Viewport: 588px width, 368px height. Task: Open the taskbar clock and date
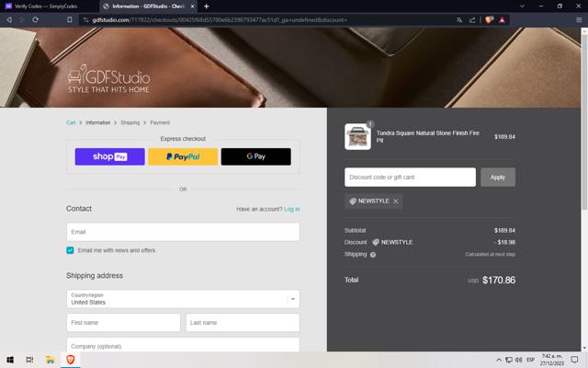tap(552, 360)
